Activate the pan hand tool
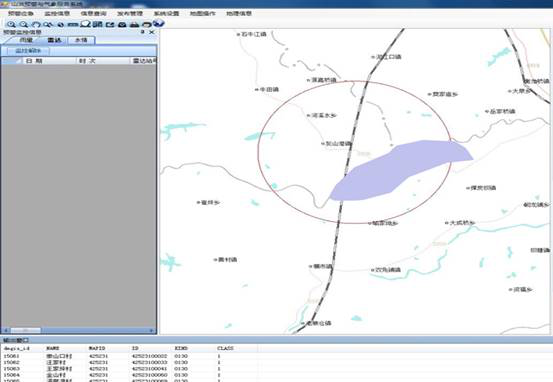Image resolution: width=553 pixels, height=382 pixels. [36, 24]
